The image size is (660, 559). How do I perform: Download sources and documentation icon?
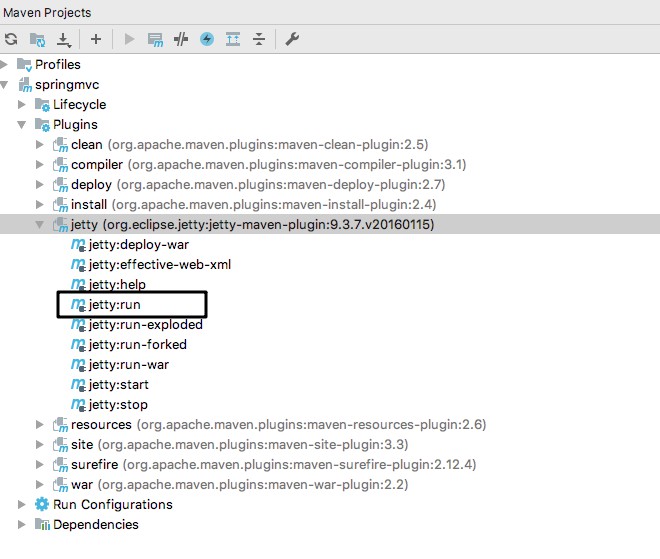pos(64,40)
